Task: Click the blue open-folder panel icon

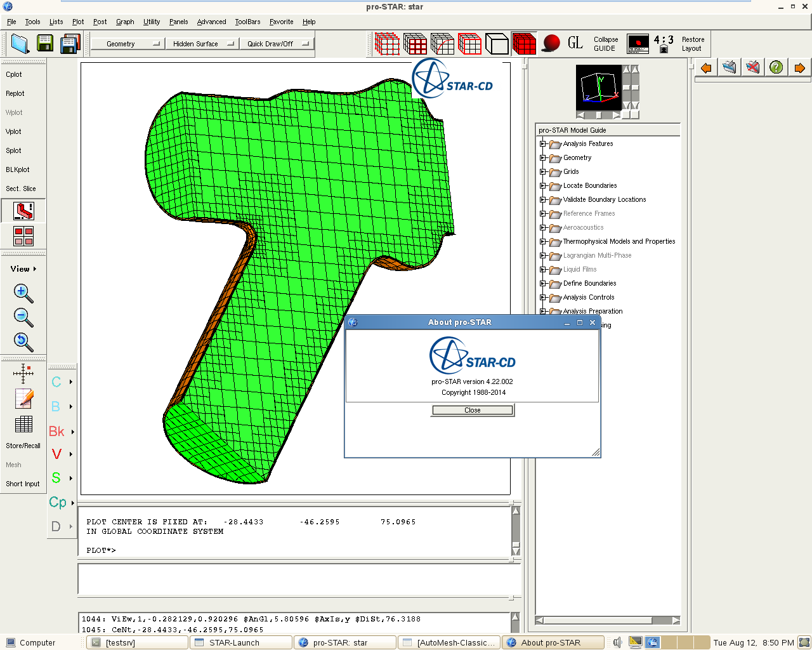Action: click(730, 67)
